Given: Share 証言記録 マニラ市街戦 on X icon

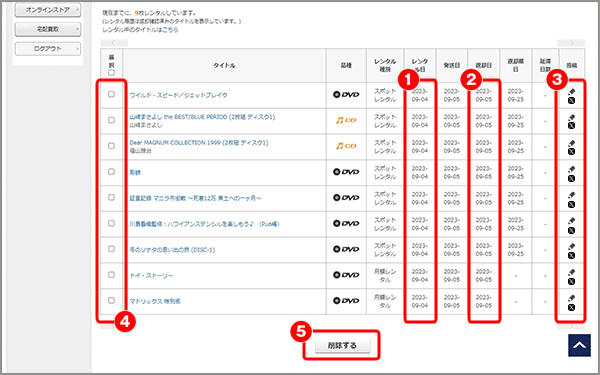Looking at the screenshot, I should pyautogui.click(x=571, y=204).
